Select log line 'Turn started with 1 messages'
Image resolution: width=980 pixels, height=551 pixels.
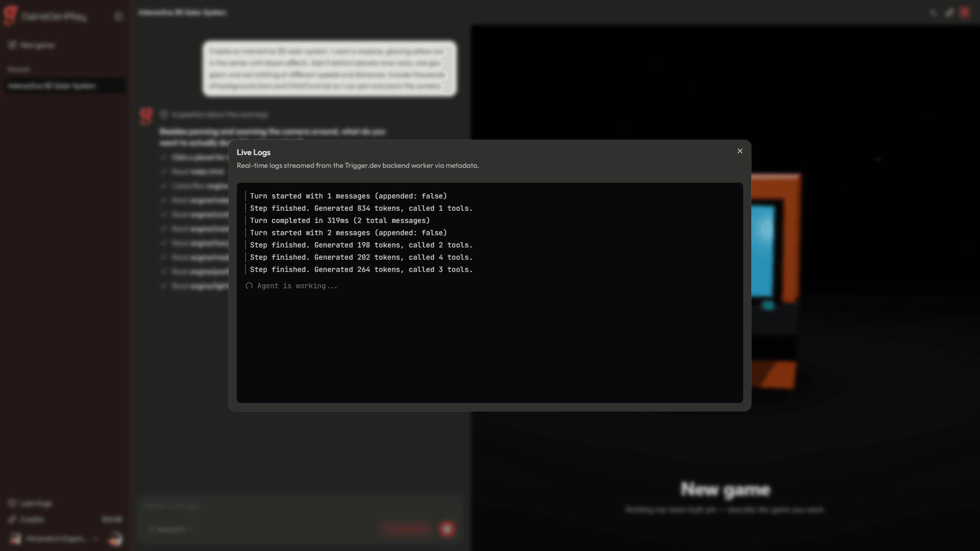(349, 196)
